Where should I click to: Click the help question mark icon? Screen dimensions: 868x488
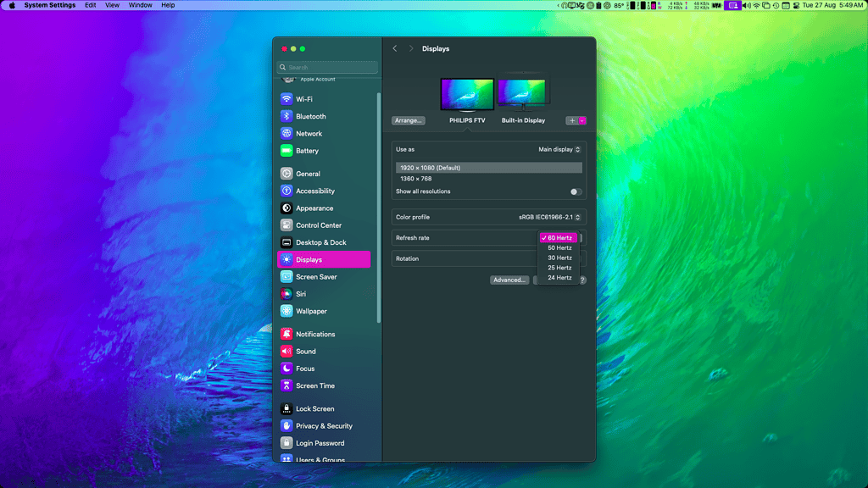tap(582, 280)
